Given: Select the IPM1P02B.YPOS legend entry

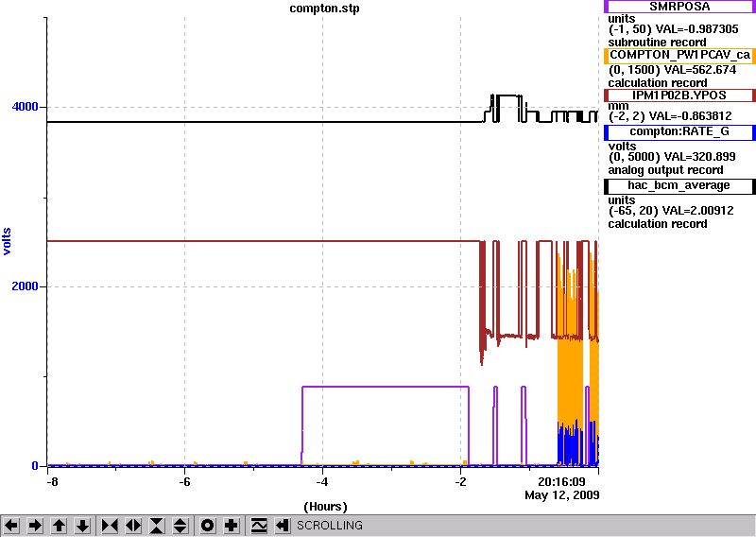Looking at the screenshot, I should click(x=679, y=95).
